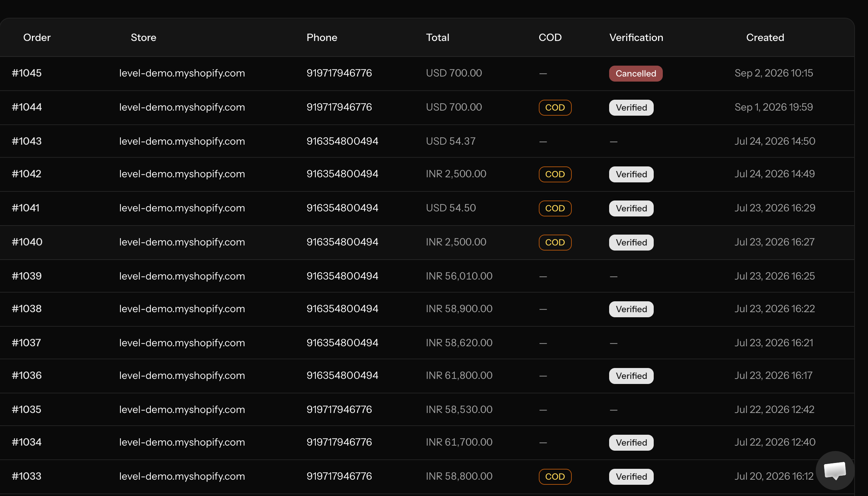Click the Verified badge on order #1033
The height and width of the screenshot is (496, 868).
point(631,477)
